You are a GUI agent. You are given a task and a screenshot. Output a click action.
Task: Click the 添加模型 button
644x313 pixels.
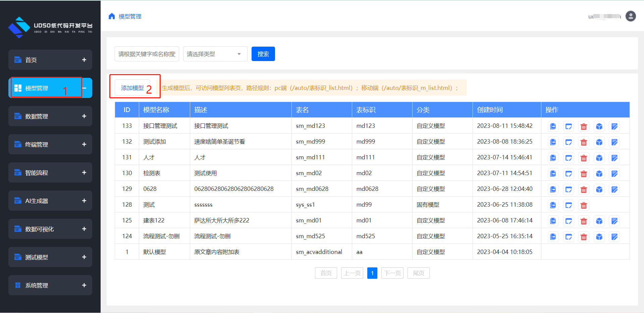tap(132, 88)
